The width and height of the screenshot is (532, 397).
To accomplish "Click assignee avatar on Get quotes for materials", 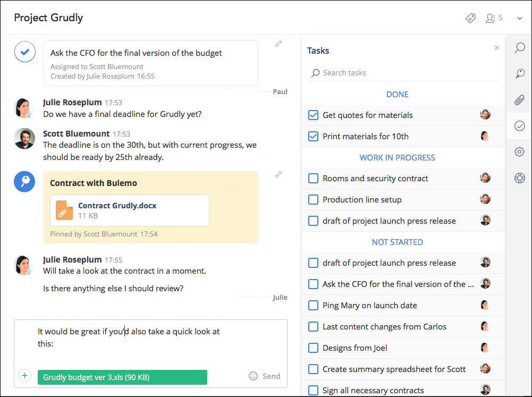I will (485, 115).
